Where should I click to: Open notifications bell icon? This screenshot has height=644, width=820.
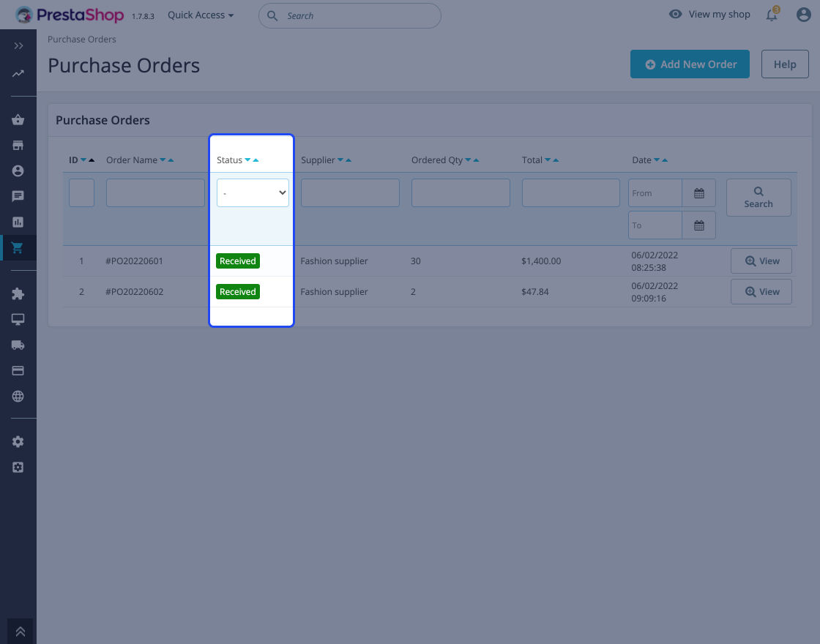pos(772,15)
